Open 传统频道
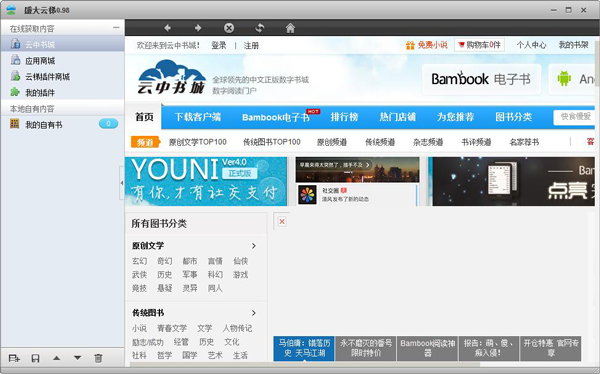The height and width of the screenshot is (374, 600). 380,142
